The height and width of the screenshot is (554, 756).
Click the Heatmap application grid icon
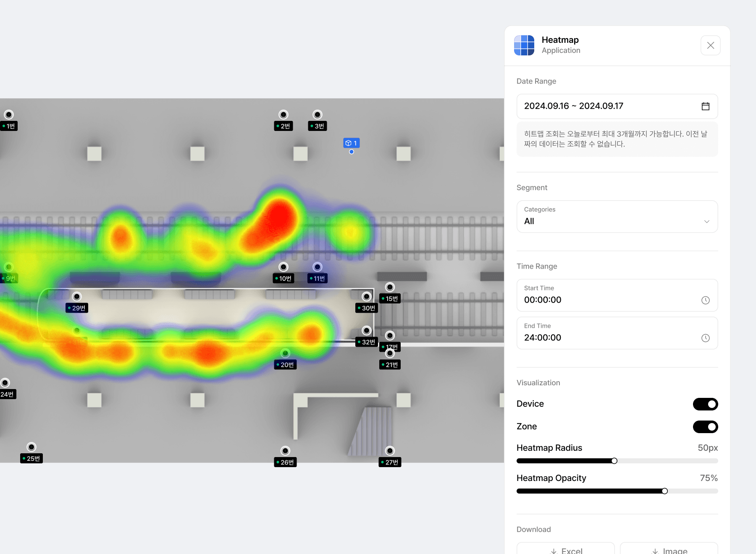click(x=524, y=45)
